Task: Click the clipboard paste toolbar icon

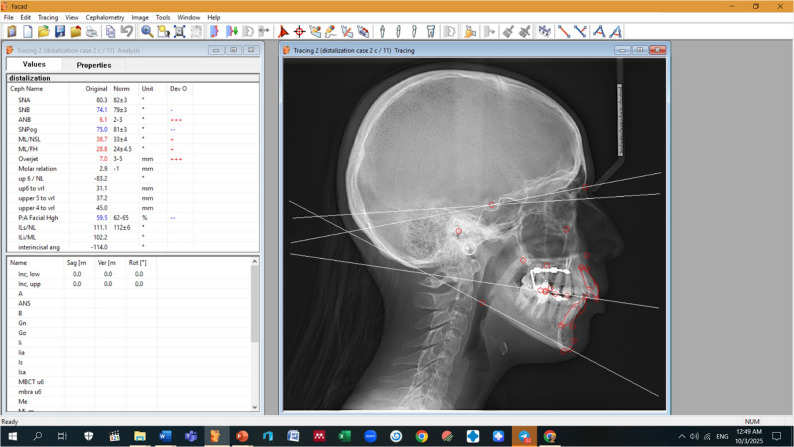Action: [x=12, y=31]
